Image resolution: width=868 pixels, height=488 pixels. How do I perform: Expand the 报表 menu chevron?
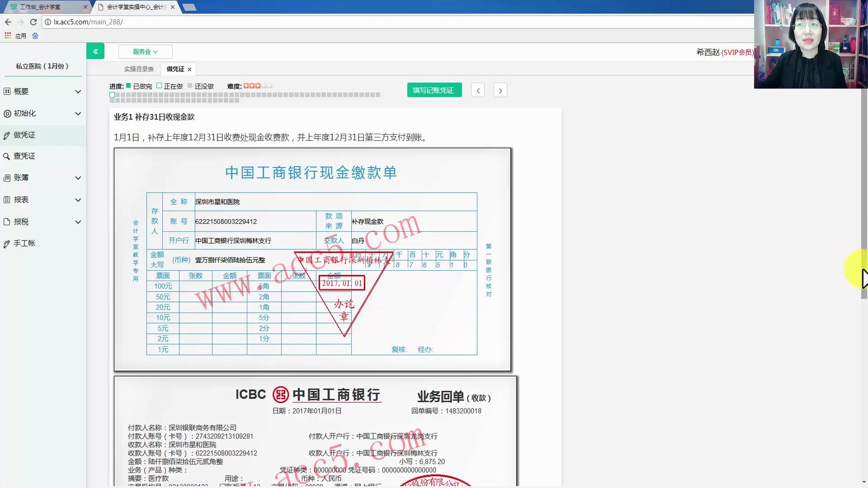click(x=78, y=200)
